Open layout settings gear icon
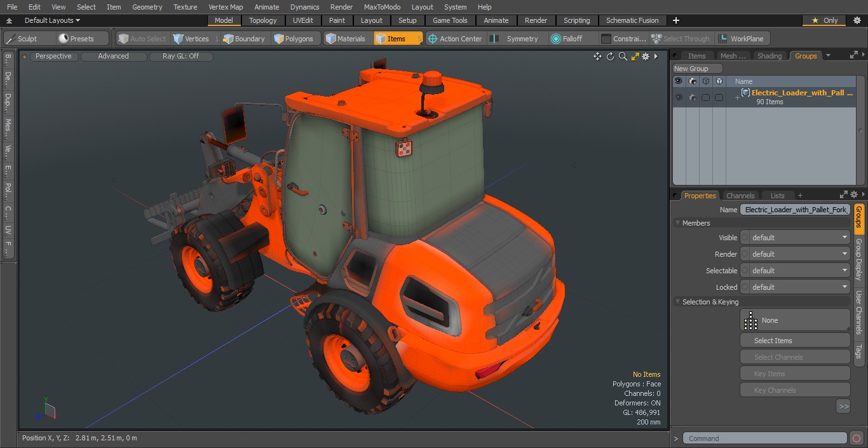This screenshot has width=868, height=448. click(x=857, y=20)
